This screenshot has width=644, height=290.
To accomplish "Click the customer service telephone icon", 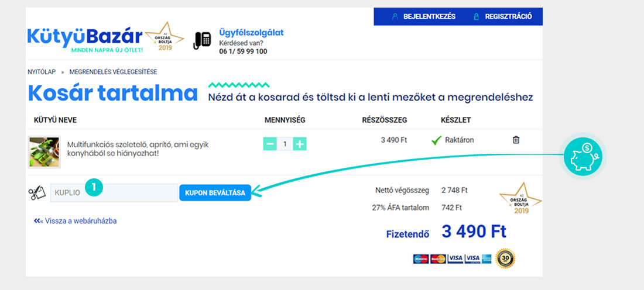I will click(x=202, y=40).
